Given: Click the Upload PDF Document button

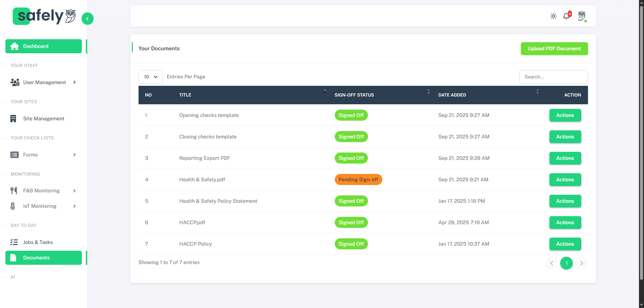Looking at the screenshot, I should click(x=554, y=49).
